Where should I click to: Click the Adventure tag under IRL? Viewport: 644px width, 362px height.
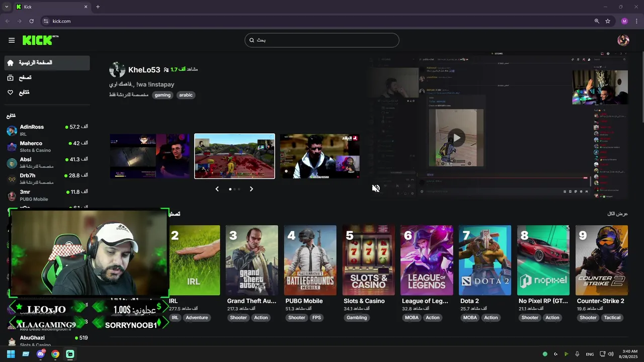point(197,318)
